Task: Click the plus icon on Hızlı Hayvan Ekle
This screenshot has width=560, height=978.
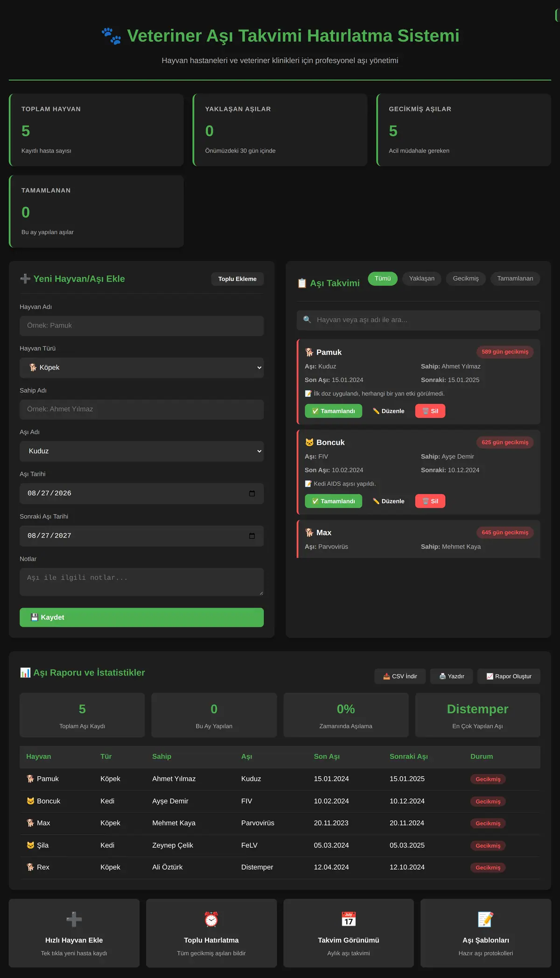Action: (x=74, y=919)
